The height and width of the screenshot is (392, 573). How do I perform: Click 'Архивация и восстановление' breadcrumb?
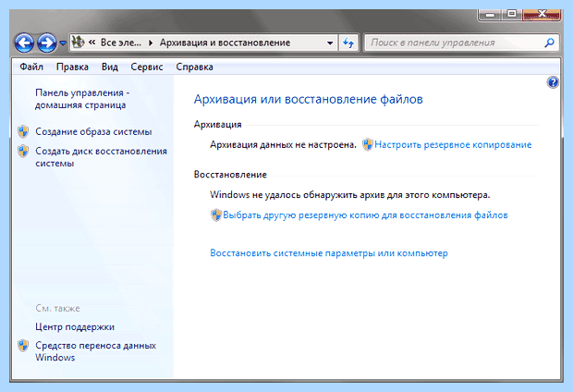225,43
